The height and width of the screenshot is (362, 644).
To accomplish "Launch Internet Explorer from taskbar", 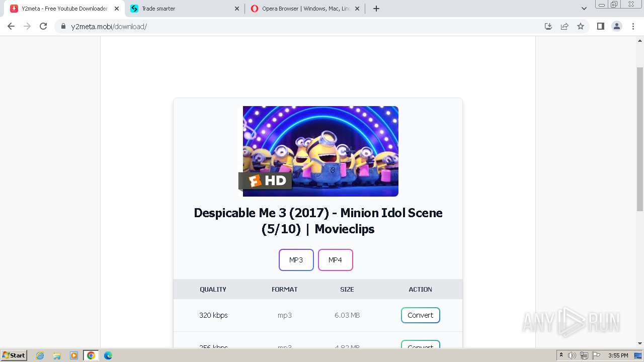I will point(40,355).
